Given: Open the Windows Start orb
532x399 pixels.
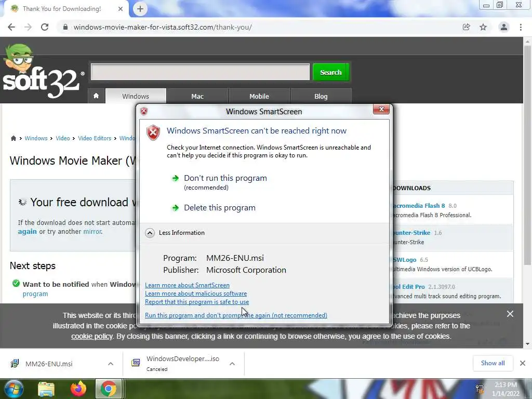Looking at the screenshot, I should point(14,389).
